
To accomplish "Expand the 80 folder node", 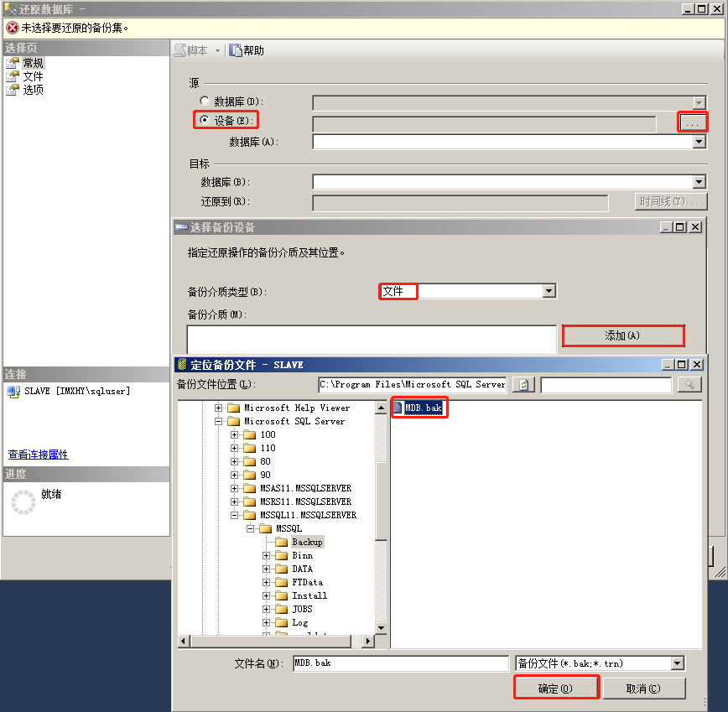I will coord(235,462).
